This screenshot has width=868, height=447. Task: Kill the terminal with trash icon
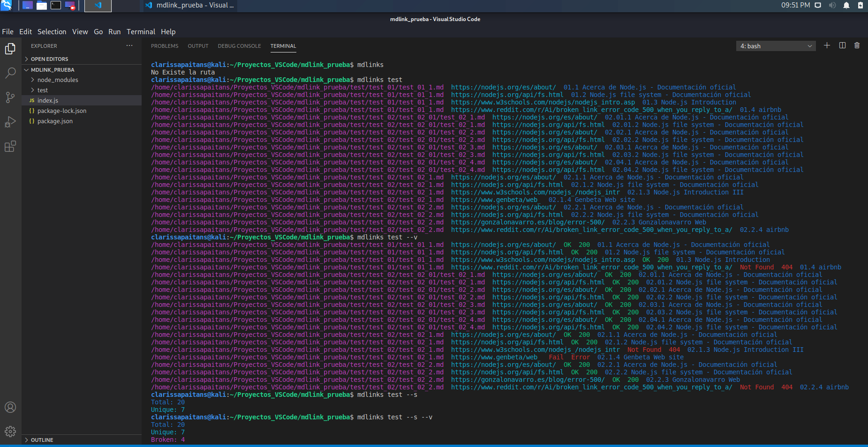pyautogui.click(x=857, y=45)
